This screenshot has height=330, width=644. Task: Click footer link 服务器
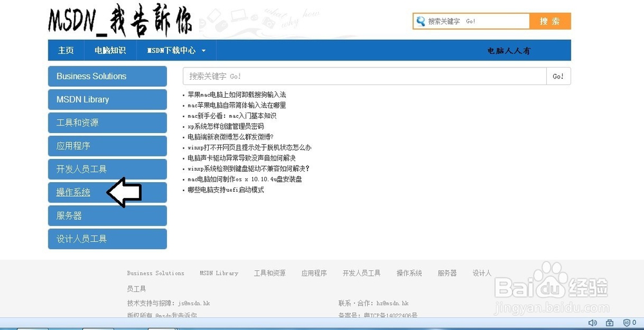click(448, 273)
